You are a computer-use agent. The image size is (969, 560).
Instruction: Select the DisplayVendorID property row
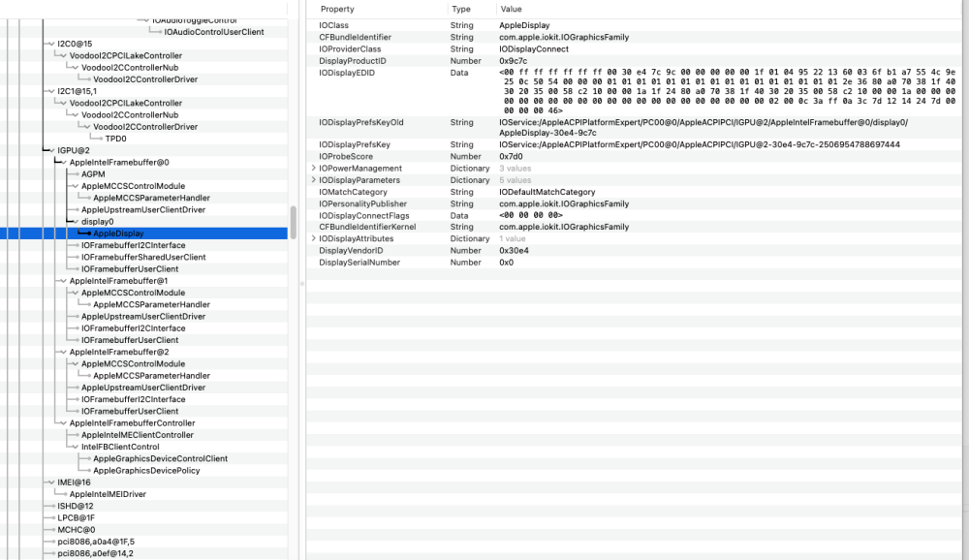tap(634, 250)
